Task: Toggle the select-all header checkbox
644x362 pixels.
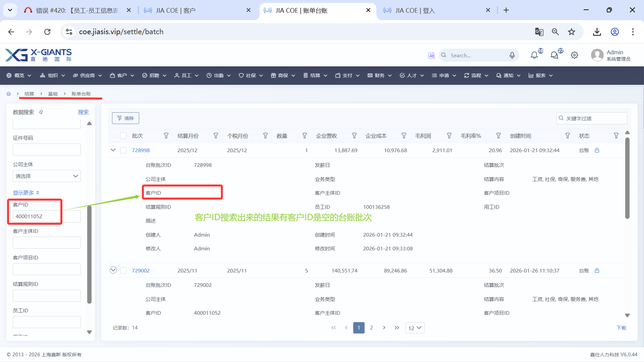Action: 123,136
